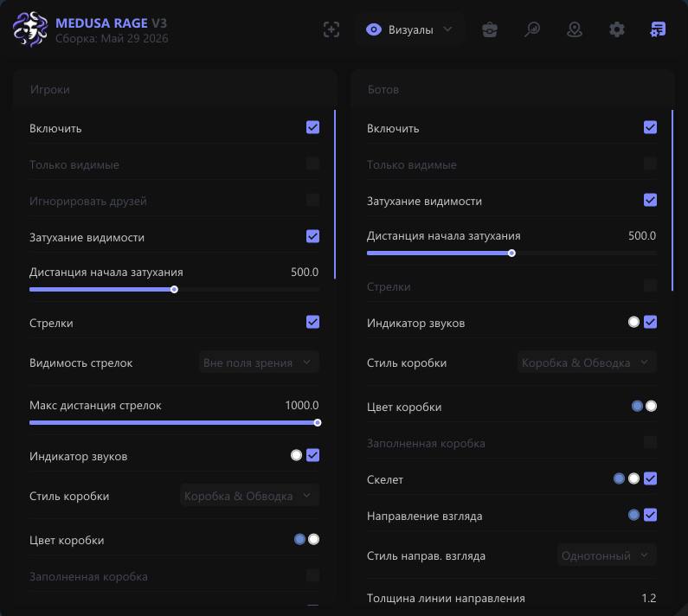Open white Скелет color swatch
This screenshot has width=688, height=616.
tap(633, 478)
